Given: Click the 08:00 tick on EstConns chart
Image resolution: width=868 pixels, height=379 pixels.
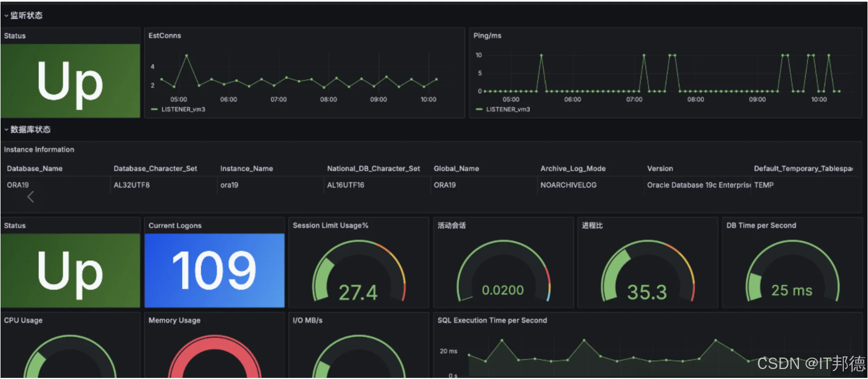Looking at the screenshot, I should tap(329, 99).
